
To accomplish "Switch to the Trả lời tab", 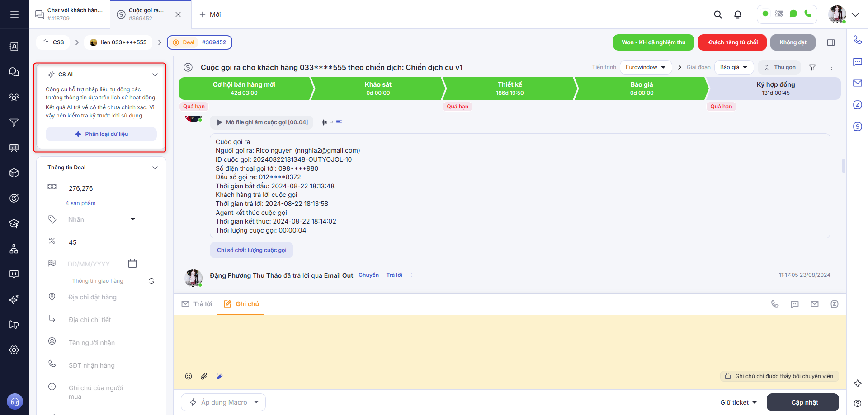I will click(x=197, y=304).
